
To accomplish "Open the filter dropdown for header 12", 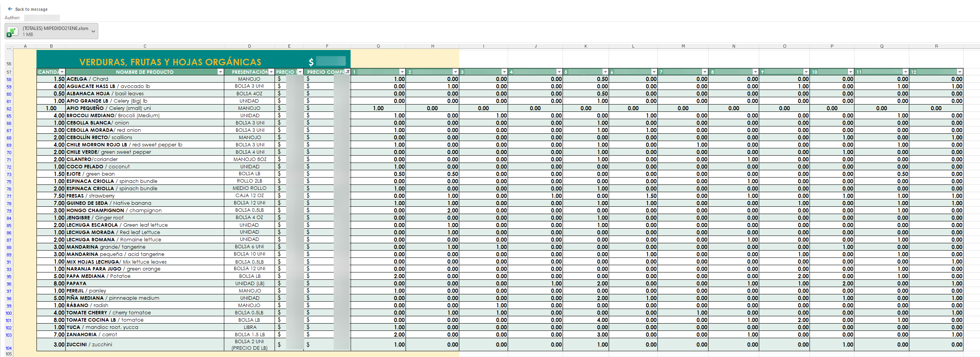I will tap(960, 72).
